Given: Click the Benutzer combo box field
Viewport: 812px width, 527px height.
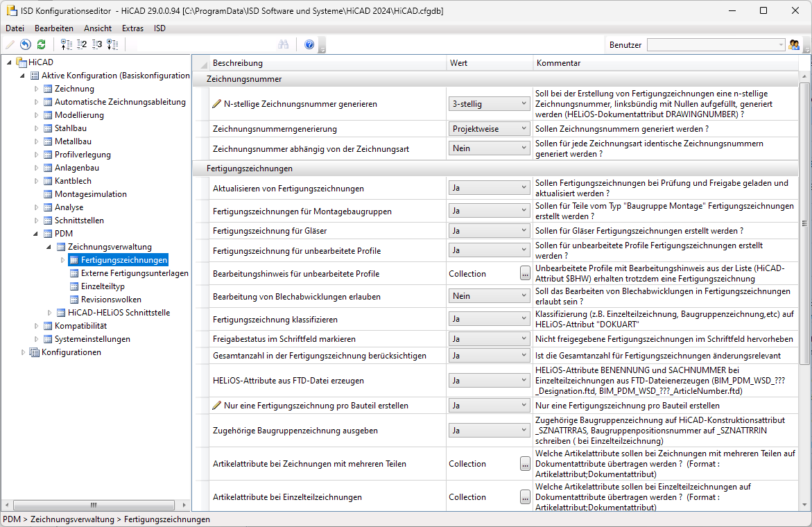Looking at the screenshot, I should click(x=711, y=44).
